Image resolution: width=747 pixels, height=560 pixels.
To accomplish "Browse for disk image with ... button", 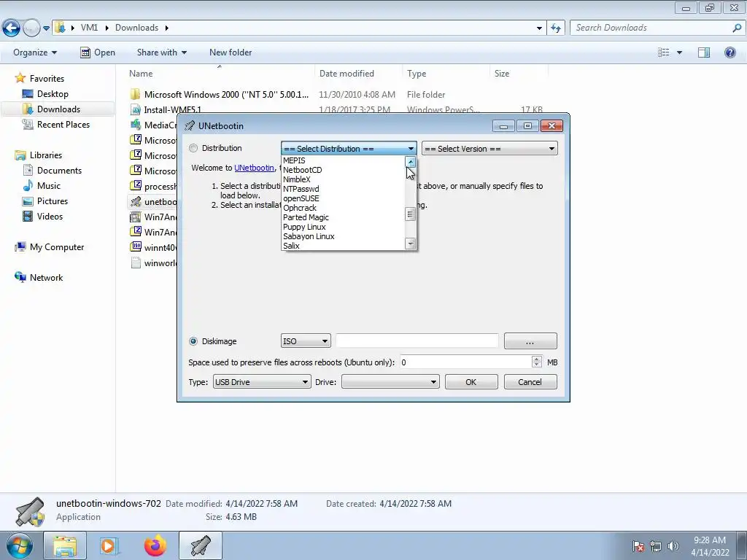I will 530,341.
